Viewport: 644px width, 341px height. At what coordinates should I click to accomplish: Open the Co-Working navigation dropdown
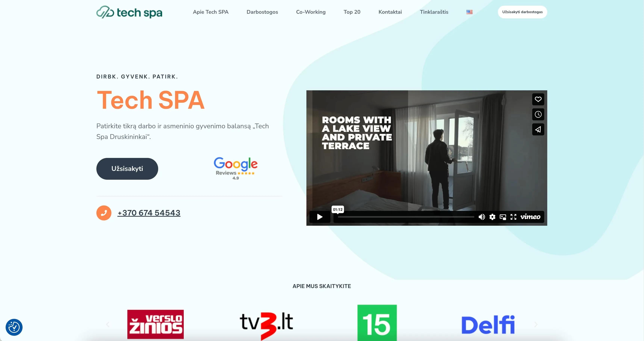click(311, 12)
